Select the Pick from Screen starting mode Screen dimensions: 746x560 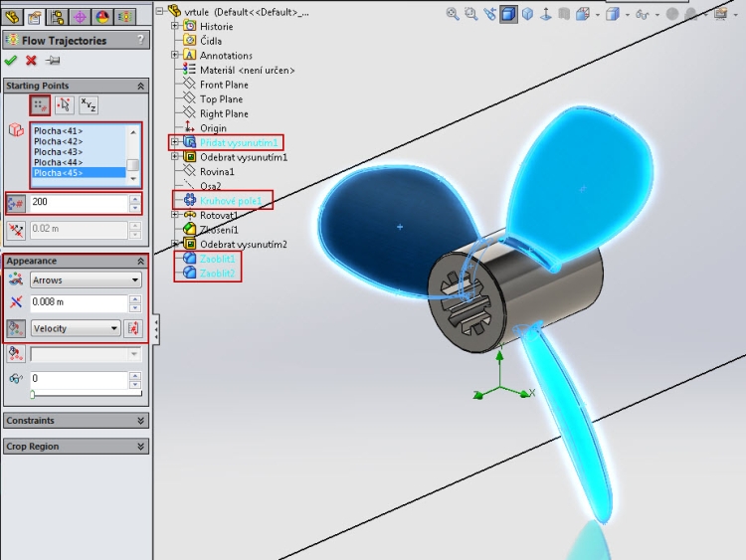pos(65,105)
